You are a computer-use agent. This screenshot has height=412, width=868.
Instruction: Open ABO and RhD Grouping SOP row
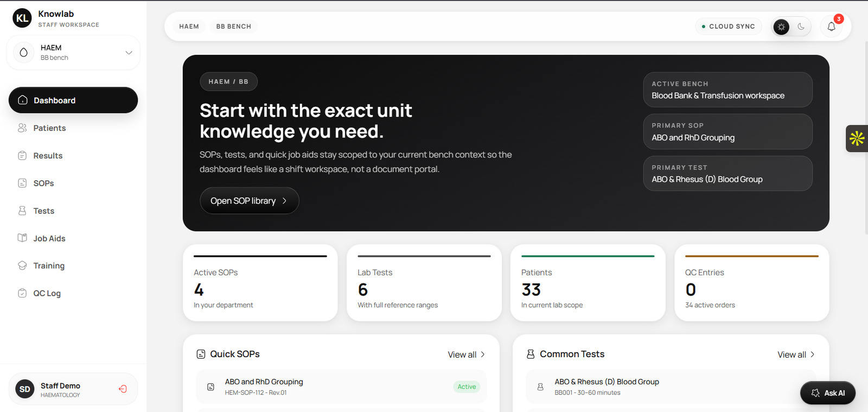pyautogui.click(x=341, y=386)
